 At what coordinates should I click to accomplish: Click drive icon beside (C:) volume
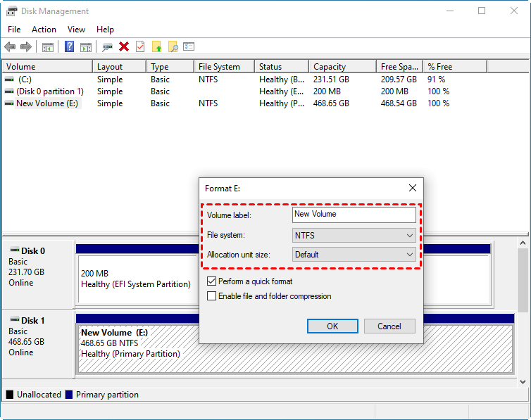click(x=9, y=79)
